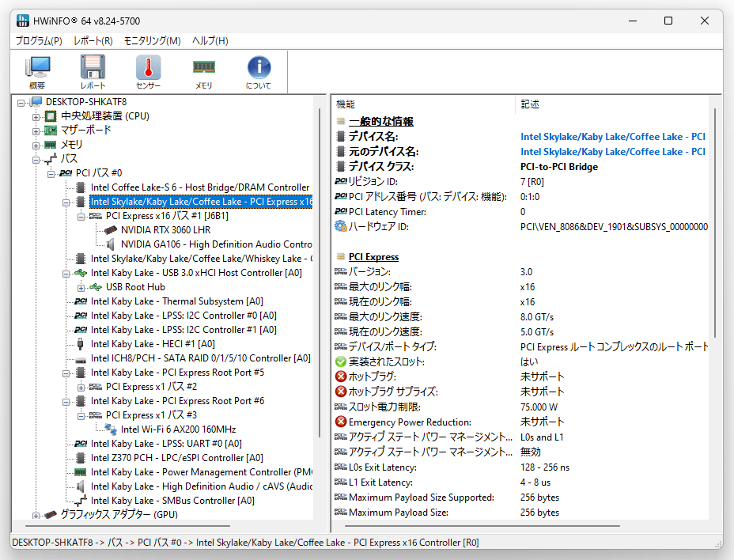Click the L0s Exit Latency 128 - 256 ns value
Screen dimensions: 734x560
545,467
